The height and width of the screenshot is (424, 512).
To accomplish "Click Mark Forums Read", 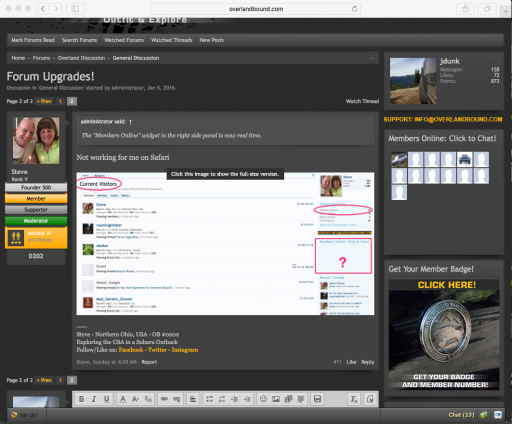I will [33, 40].
